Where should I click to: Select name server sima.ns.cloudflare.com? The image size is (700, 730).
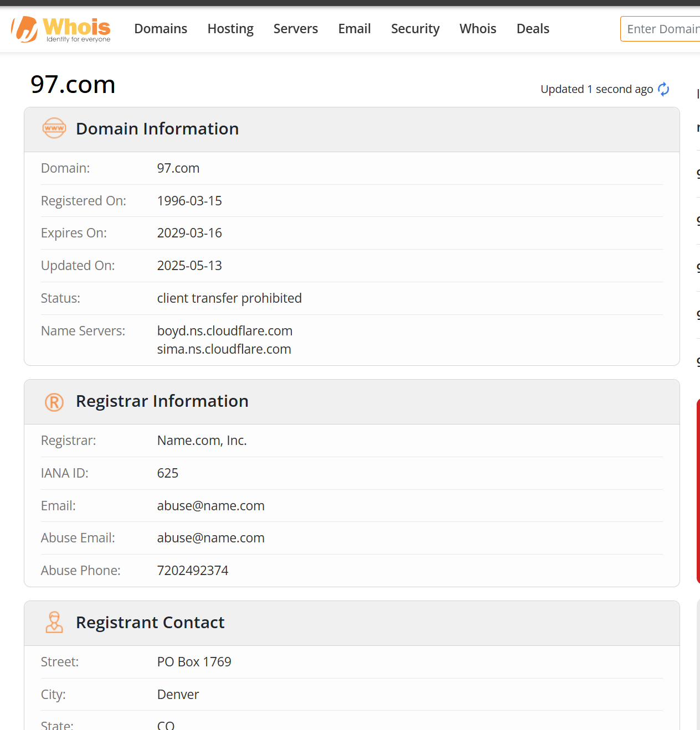[x=224, y=349]
